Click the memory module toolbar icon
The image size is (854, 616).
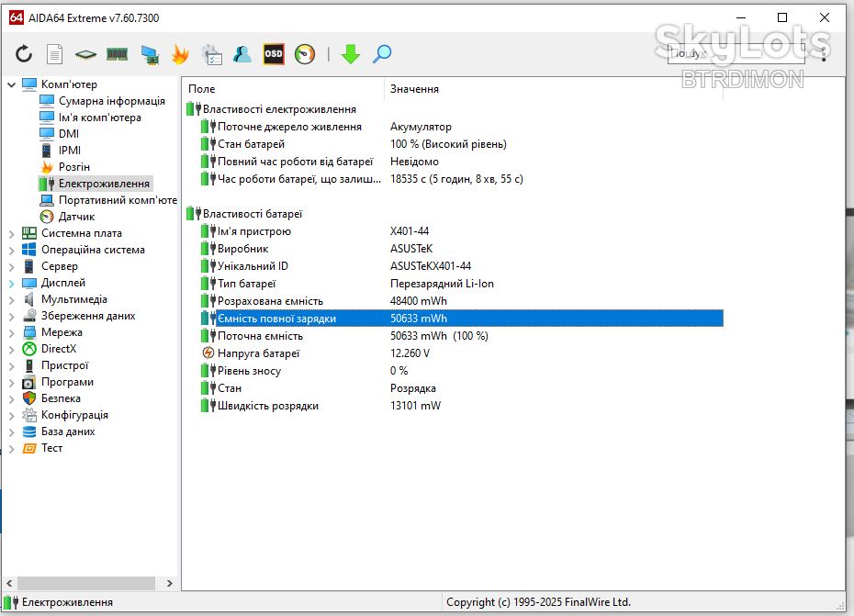[118, 54]
